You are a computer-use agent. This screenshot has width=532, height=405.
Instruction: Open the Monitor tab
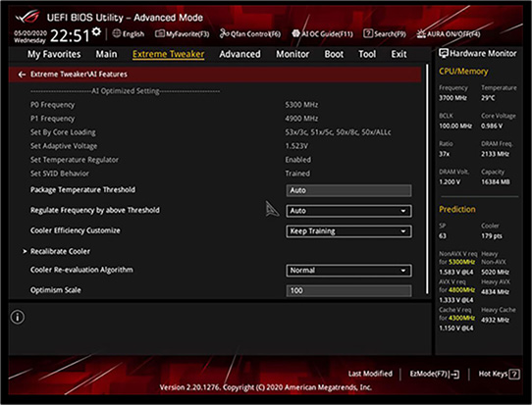point(293,54)
